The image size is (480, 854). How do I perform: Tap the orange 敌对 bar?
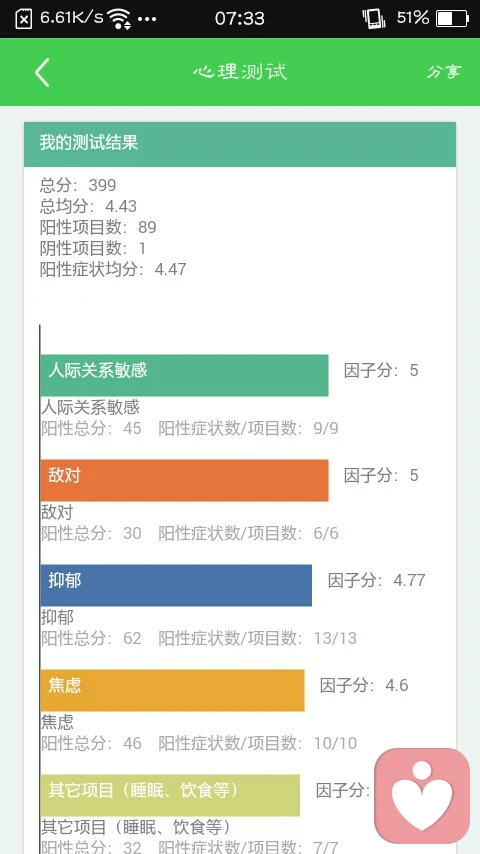pyautogui.click(x=184, y=480)
